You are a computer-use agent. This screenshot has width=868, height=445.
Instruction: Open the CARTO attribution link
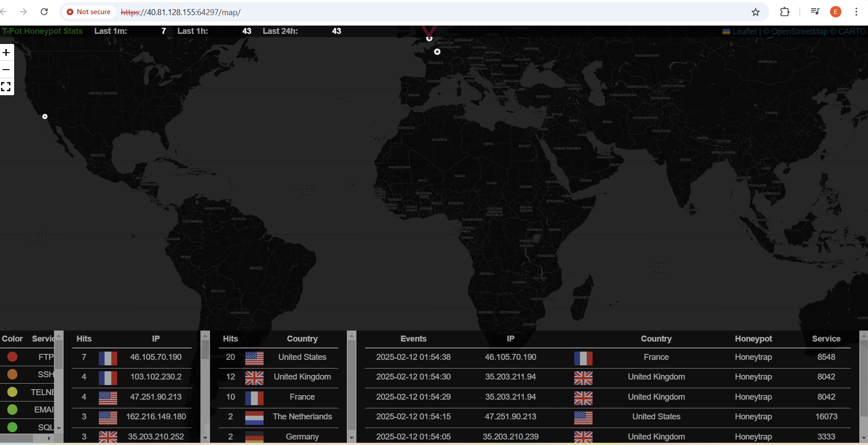pyautogui.click(x=852, y=32)
